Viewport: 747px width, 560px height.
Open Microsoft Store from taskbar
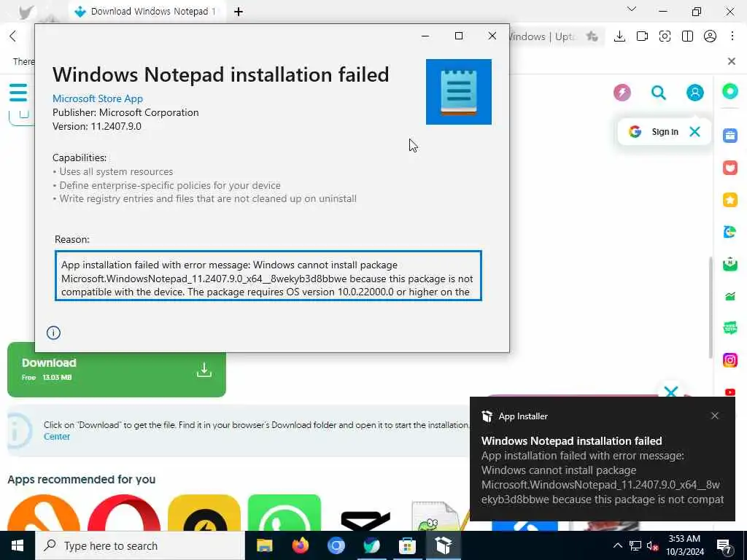click(x=407, y=545)
